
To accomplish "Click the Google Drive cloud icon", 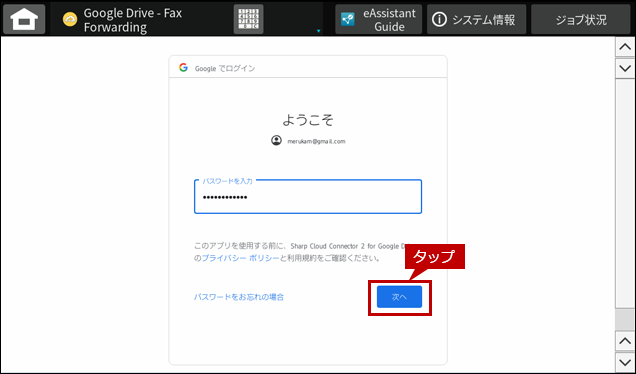I will tap(70, 19).
